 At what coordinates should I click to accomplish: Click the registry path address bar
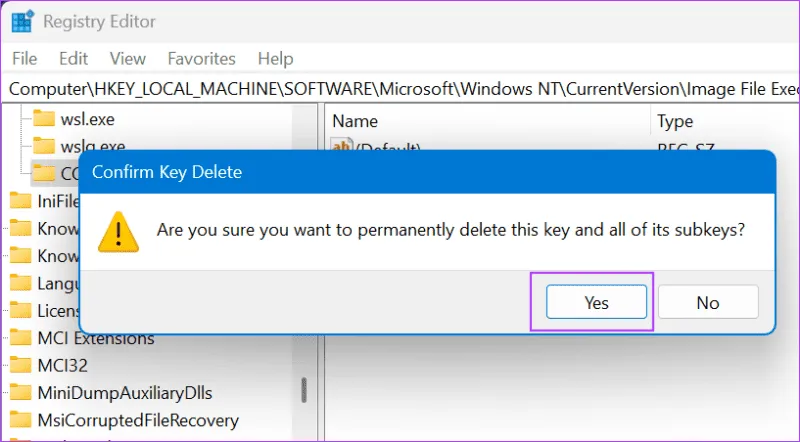(x=400, y=88)
